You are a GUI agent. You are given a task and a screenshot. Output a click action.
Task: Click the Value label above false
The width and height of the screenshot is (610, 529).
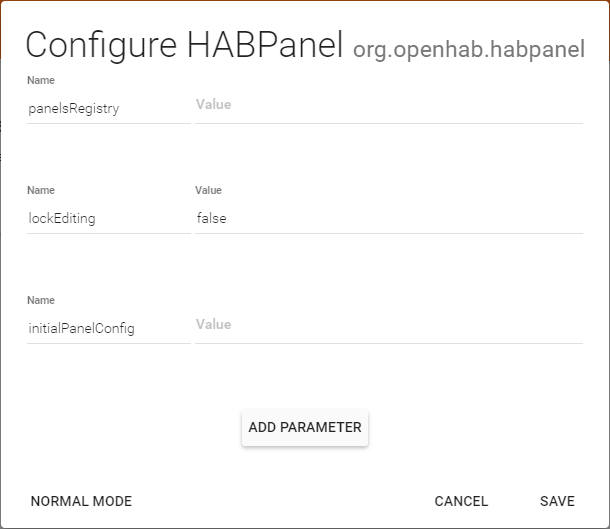(208, 190)
